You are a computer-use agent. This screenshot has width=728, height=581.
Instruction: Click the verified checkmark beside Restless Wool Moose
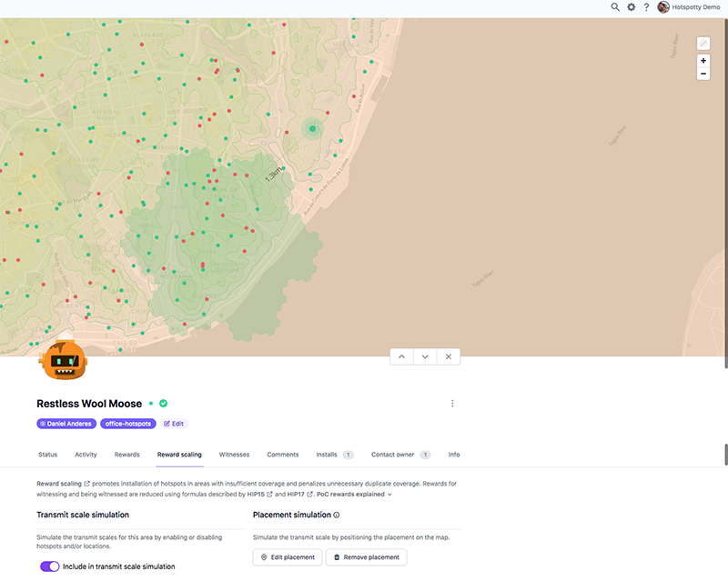tap(164, 403)
